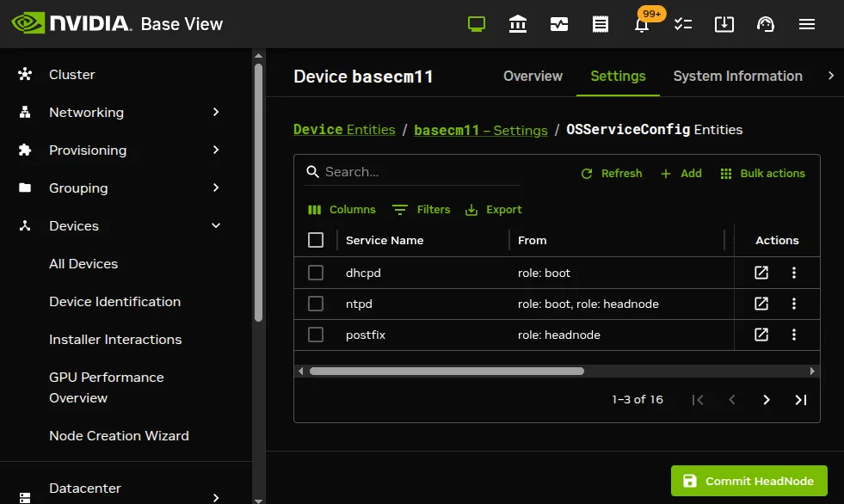Open the monitoring pulse icon in top bar
The width and height of the screenshot is (844, 504).
558,24
